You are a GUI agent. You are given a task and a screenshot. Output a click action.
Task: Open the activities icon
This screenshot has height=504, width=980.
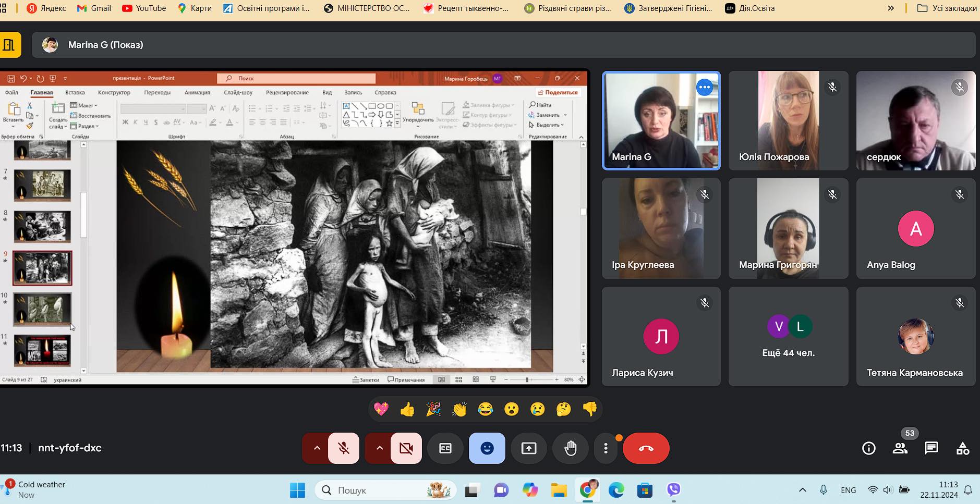(x=962, y=448)
